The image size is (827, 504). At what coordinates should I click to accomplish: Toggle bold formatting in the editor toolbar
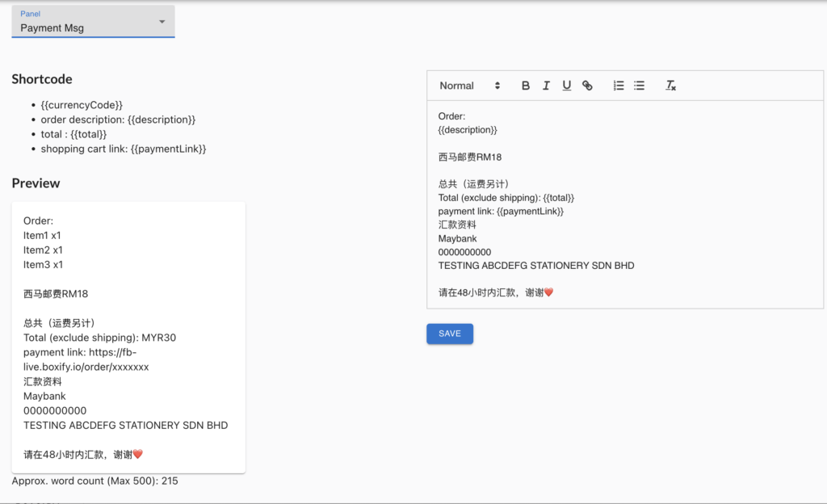click(x=526, y=86)
